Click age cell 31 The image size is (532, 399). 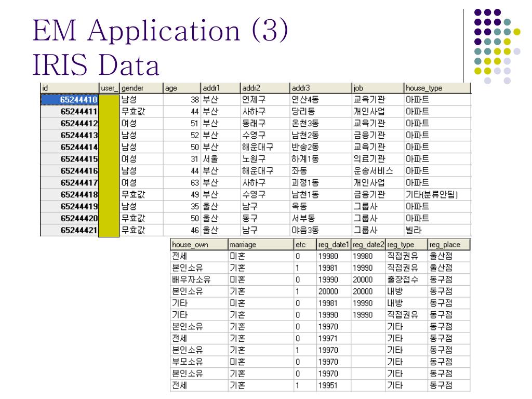182,159
